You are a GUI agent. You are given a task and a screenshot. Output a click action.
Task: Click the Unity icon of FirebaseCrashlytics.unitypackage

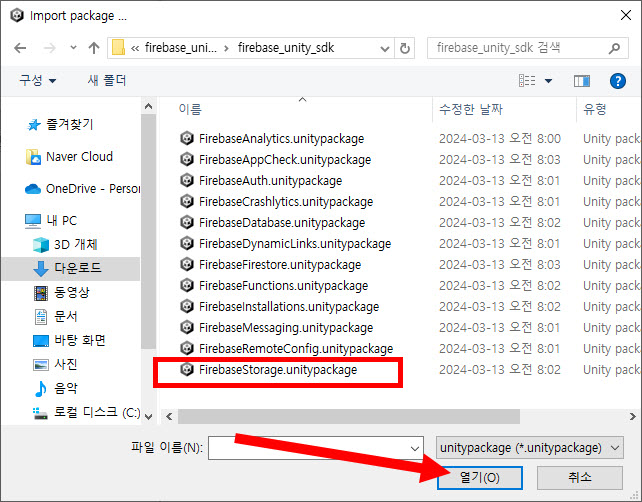187,201
